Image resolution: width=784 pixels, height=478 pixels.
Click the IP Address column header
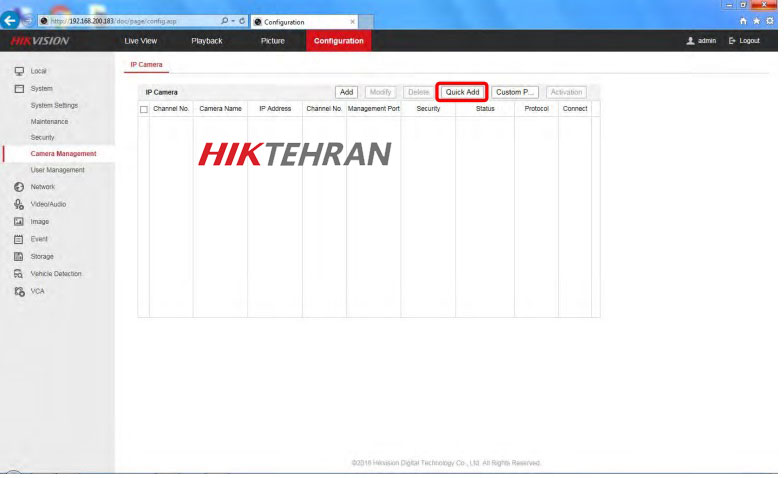click(275, 108)
